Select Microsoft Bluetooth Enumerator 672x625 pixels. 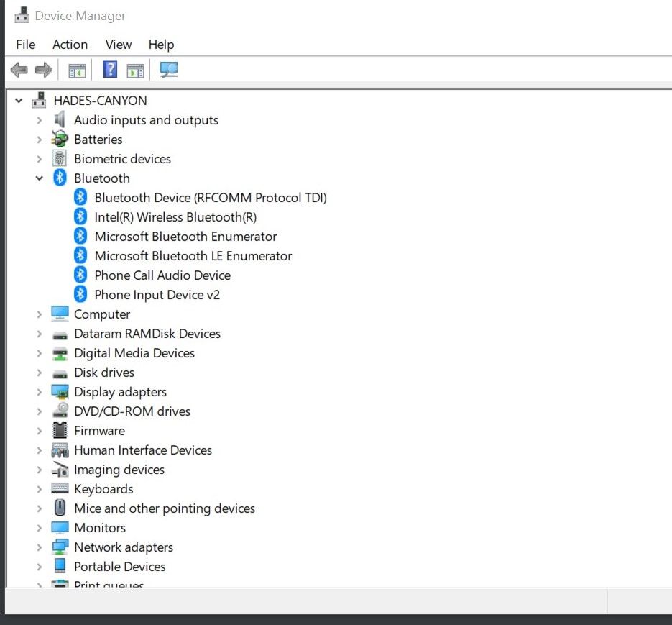(185, 237)
